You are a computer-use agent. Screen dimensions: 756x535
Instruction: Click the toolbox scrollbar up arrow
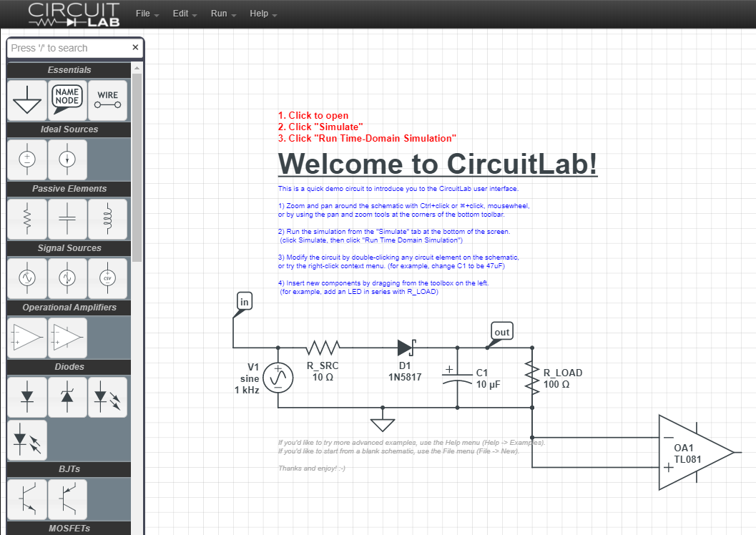(x=137, y=67)
